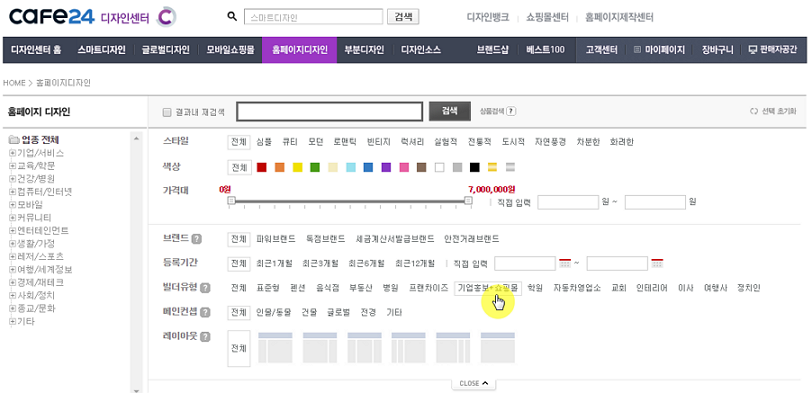Open the 브랜드 help question mark icon
812x393 pixels.
[x=196, y=239]
